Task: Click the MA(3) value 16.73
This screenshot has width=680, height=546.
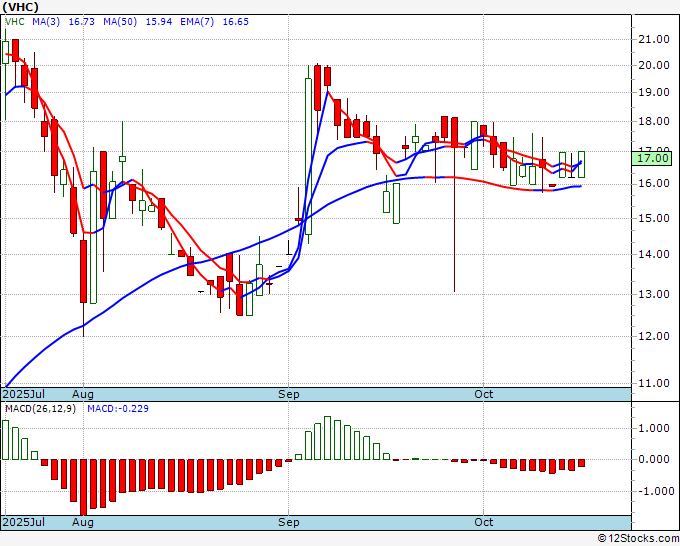Action: [82, 22]
